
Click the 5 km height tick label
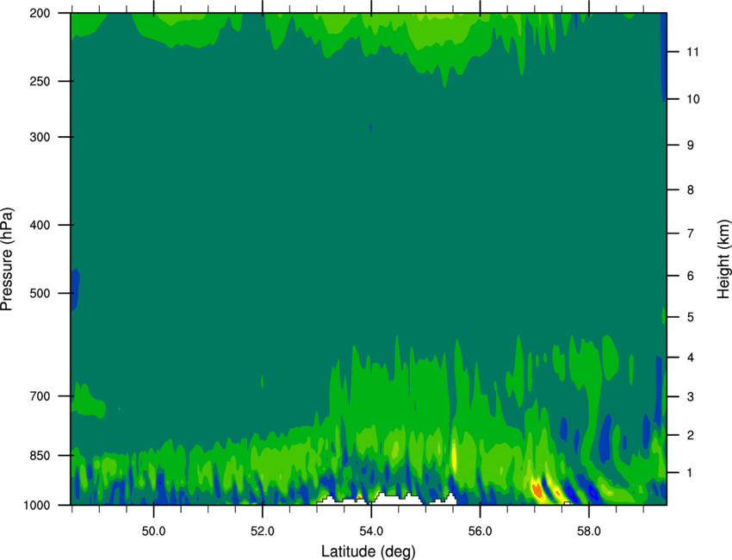click(691, 317)
